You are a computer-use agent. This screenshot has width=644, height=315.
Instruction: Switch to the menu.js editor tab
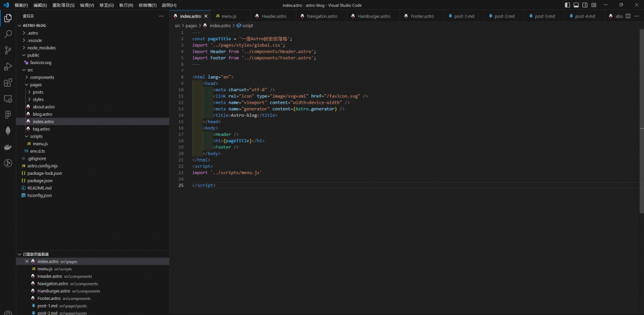(x=228, y=16)
